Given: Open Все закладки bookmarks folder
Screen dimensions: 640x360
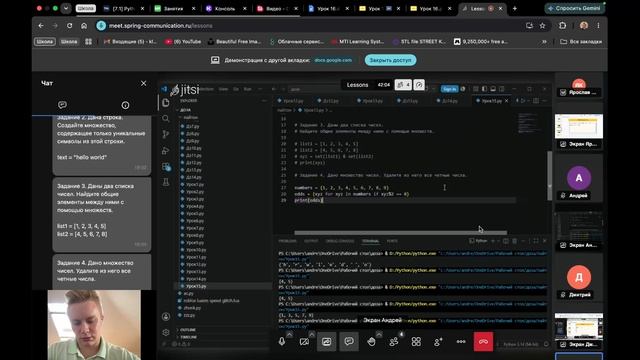Looking at the screenshot, I should 581,42.
